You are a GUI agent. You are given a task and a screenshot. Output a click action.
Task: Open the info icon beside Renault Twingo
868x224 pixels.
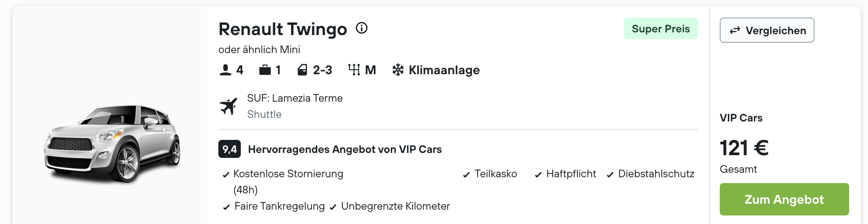362,28
